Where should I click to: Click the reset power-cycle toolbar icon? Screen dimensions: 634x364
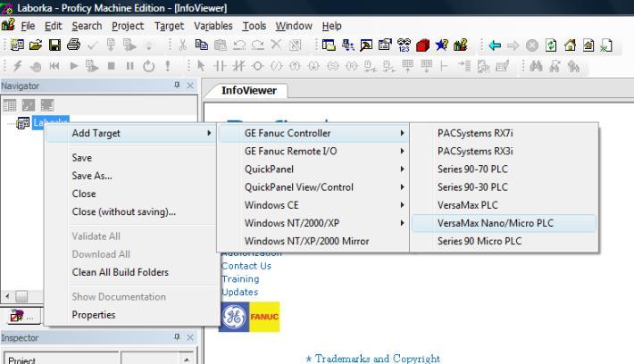[x=149, y=66]
